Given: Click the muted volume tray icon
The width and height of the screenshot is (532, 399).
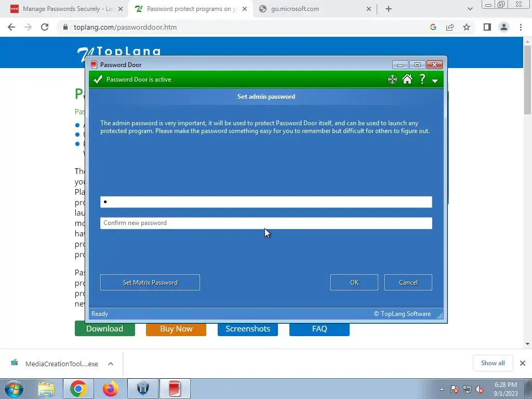Looking at the screenshot, I should pyautogui.click(x=480, y=389).
